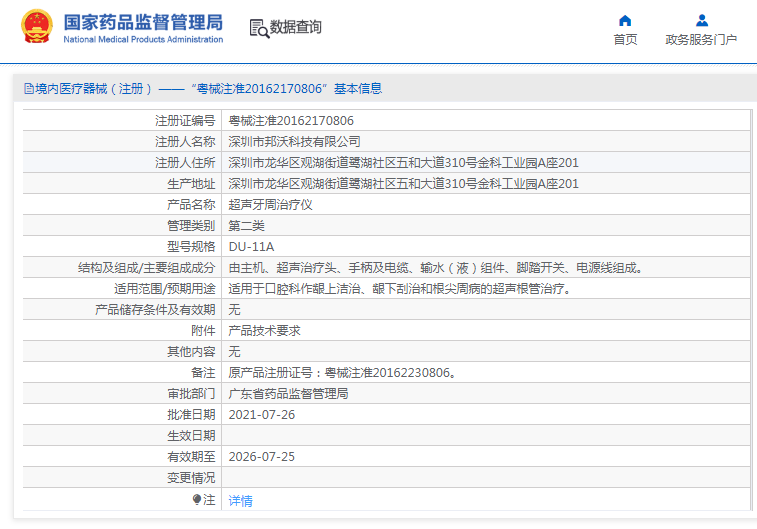Screen dimensions: 757x529
Task: Click the 产品名称 label
Action: pos(191,205)
